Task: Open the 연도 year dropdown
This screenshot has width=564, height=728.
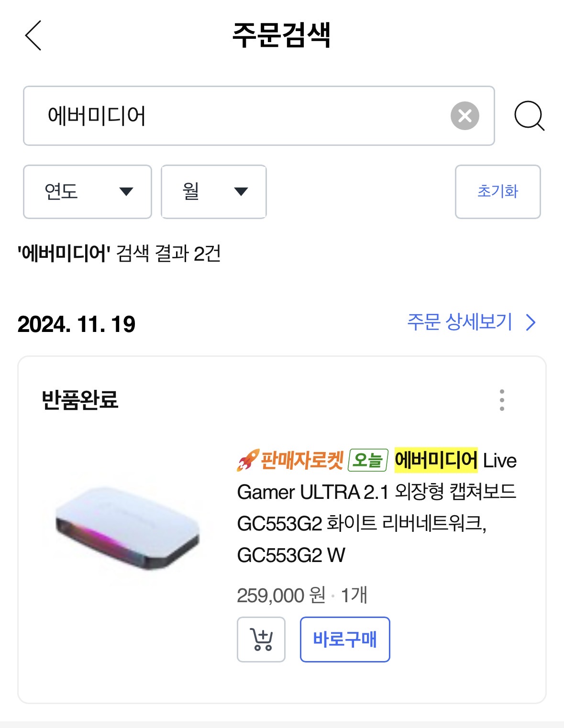Action: coord(88,192)
